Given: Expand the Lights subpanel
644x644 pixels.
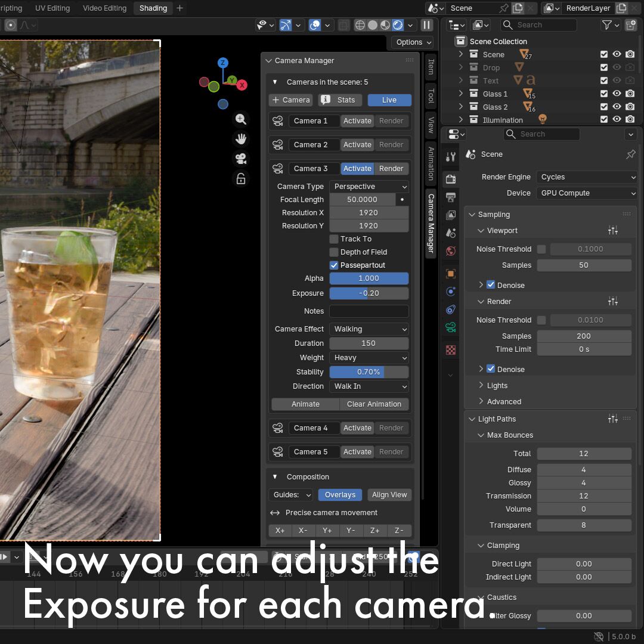Looking at the screenshot, I should [497, 386].
